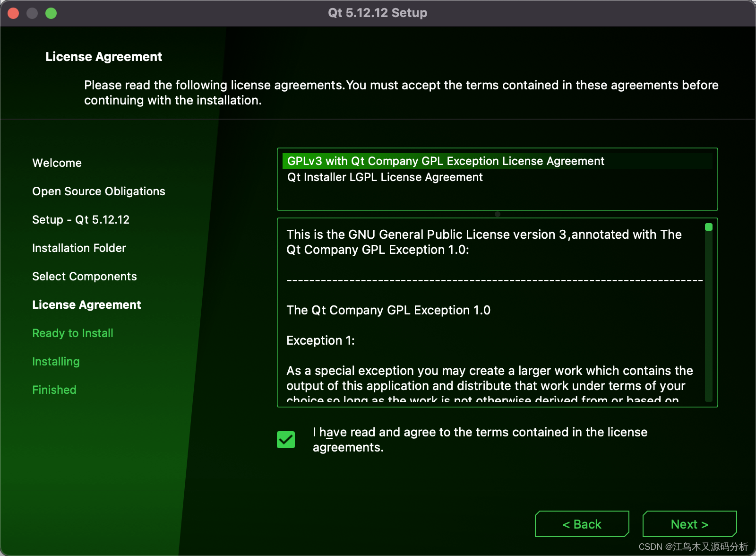Image resolution: width=756 pixels, height=556 pixels.
Task: Open the Installation Folder step
Action: click(78, 248)
